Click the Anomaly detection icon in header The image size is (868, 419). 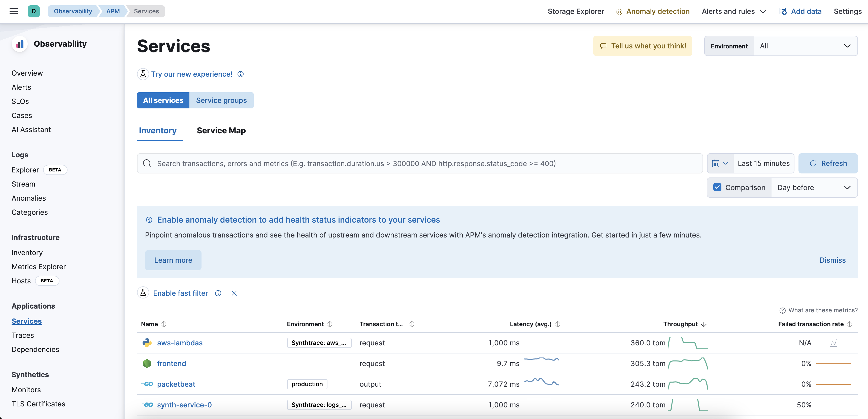619,11
